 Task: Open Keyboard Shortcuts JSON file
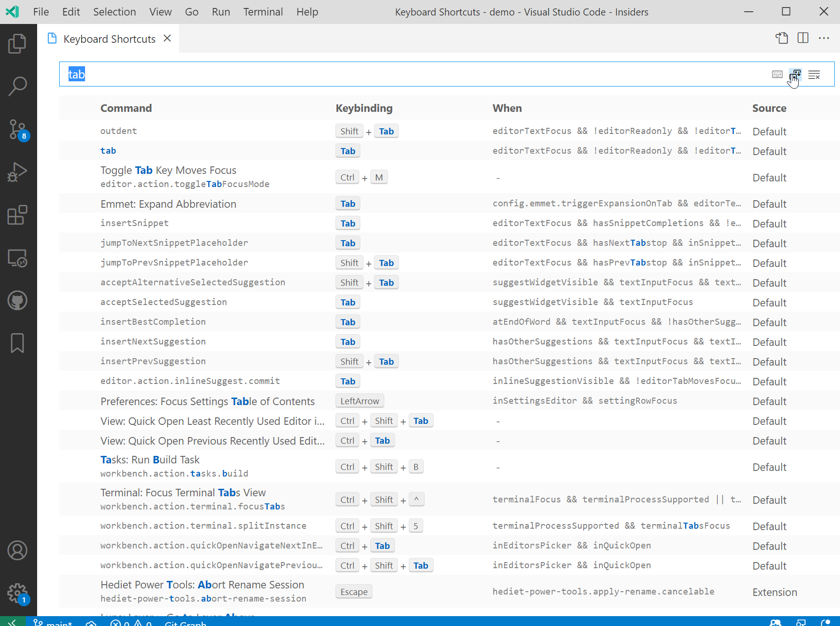tap(782, 39)
